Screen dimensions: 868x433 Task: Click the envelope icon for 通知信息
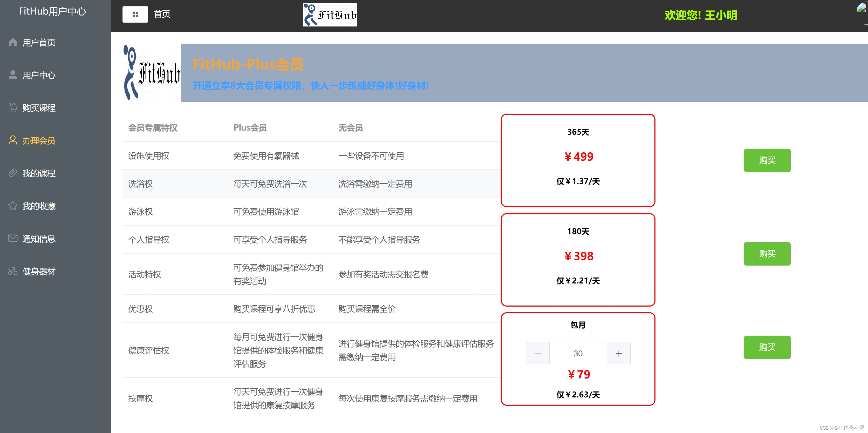[x=12, y=238]
